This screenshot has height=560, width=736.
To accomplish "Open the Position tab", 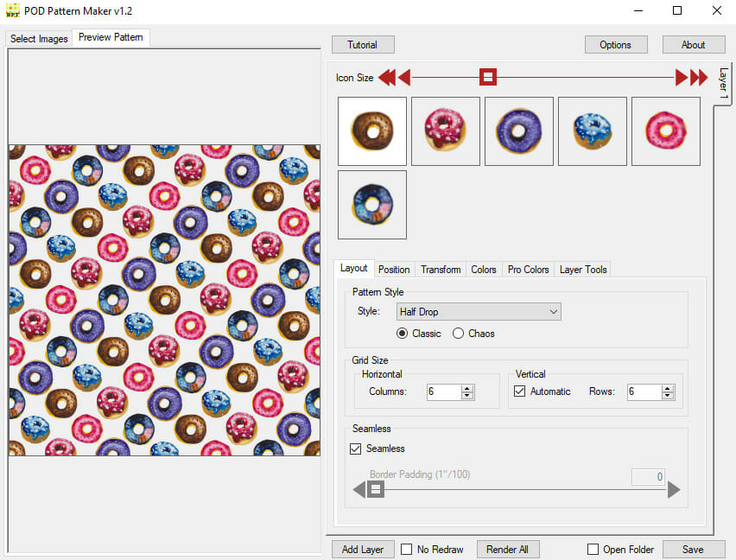I will pyautogui.click(x=394, y=270).
